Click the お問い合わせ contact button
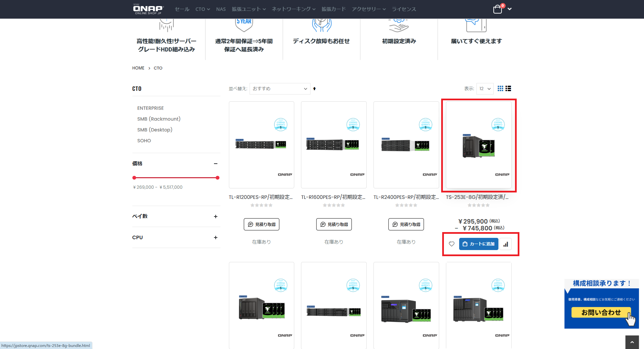Screen dimensions: 644x349 pos(601,312)
